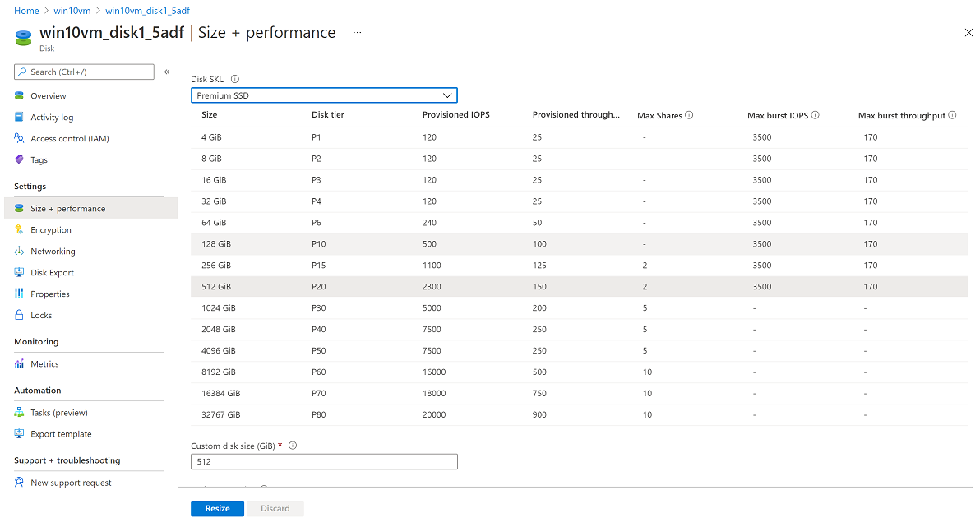Open the ellipsis menu beside the disk title
This screenshot has height=527, width=980.
click(357, 33)
